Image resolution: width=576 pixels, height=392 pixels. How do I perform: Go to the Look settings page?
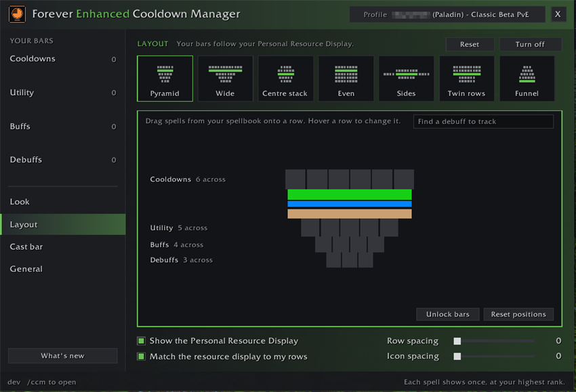point(63,202)
